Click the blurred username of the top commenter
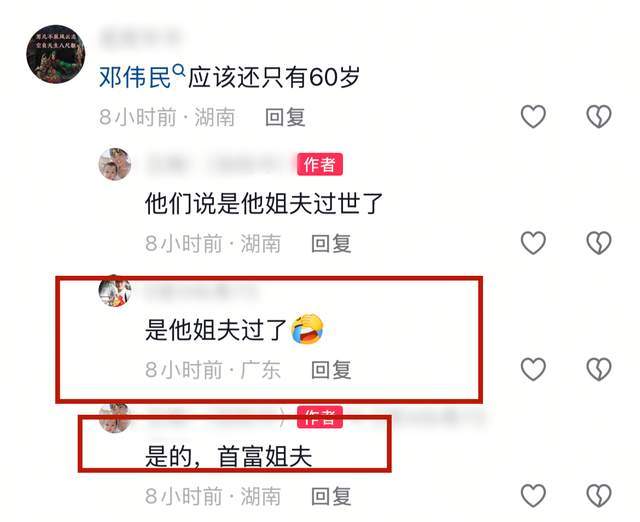The height and width of the screenshot is (522, 640). coord(140,38)
